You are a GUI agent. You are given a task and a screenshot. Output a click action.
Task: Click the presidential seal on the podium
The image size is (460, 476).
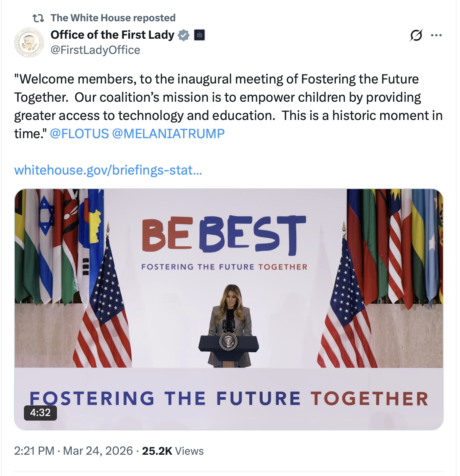pos(228,342)
